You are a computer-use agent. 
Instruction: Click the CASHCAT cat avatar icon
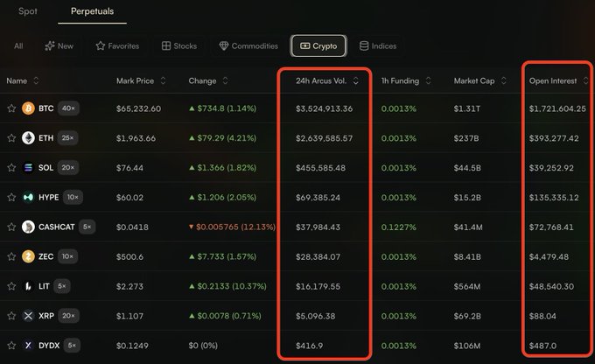[x=28, y=227]
